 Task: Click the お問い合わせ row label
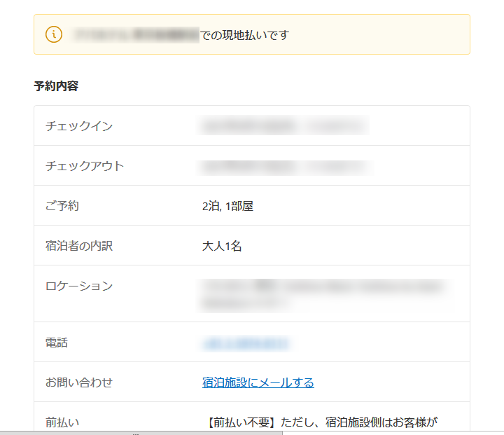click(x=79, y=382)
